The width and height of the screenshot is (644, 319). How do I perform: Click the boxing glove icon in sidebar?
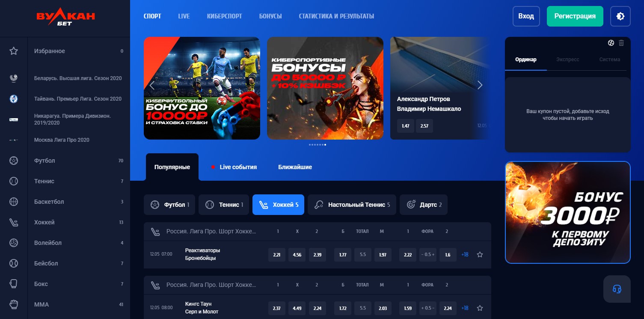click(14, 284)
